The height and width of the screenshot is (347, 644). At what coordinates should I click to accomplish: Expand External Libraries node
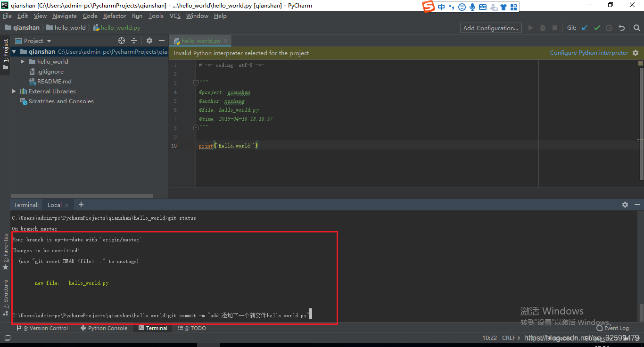coord(14,91)
